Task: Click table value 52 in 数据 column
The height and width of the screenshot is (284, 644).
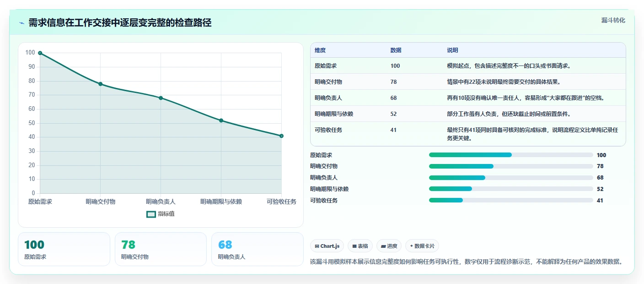Action: tap(393, 114)
